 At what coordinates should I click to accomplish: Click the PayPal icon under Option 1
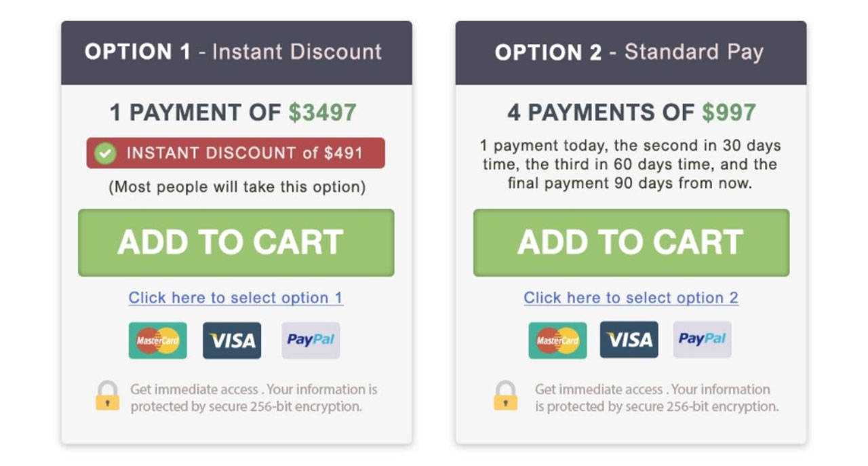click(311, 341)
